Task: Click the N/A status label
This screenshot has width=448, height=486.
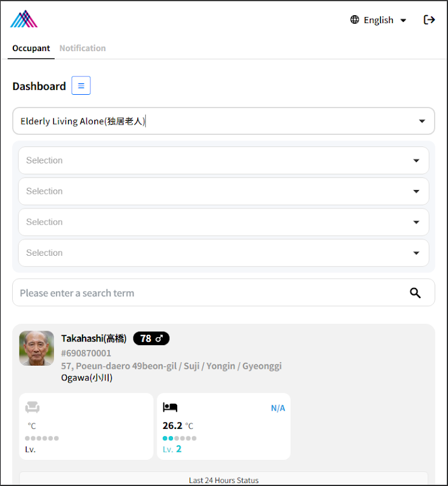Action: (x=277, y=408)
